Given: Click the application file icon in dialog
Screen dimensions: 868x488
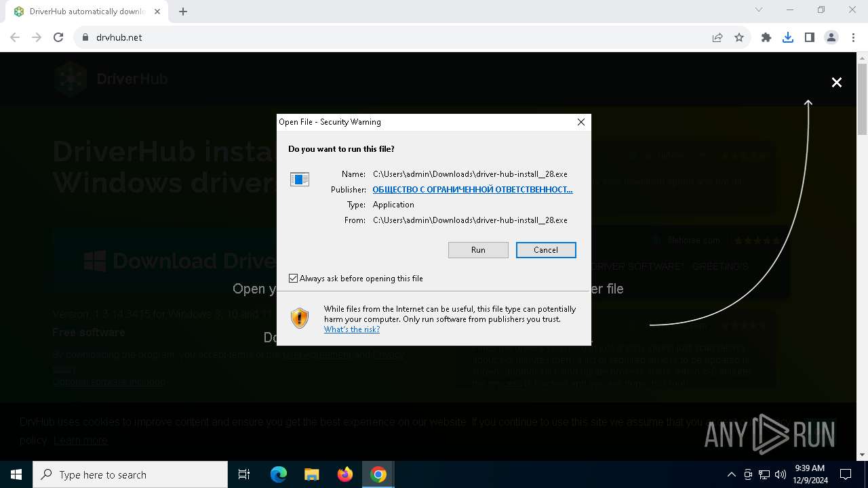Looking at the screenshot, I should (300, 179).
